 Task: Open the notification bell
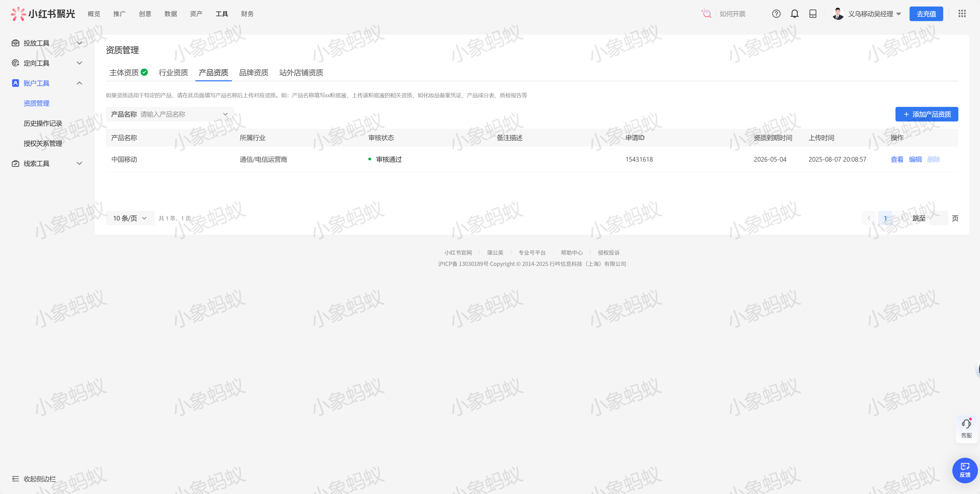794,14
